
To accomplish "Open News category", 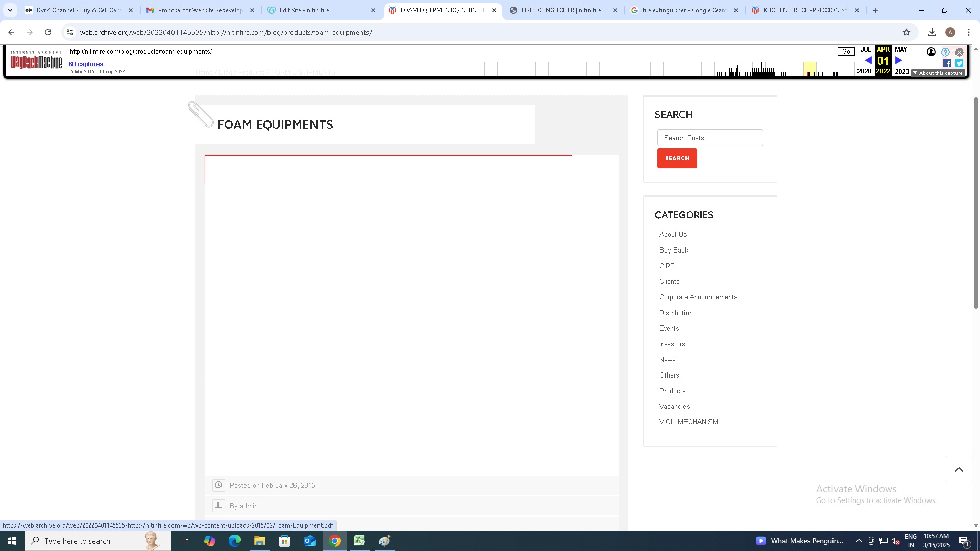I will click(x=667, y=360).
